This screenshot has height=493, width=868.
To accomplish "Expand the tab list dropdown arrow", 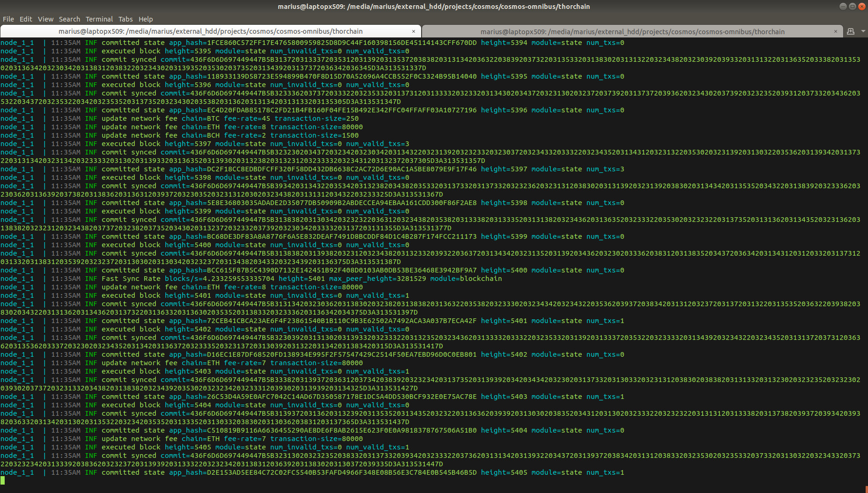I will point(863,31).
